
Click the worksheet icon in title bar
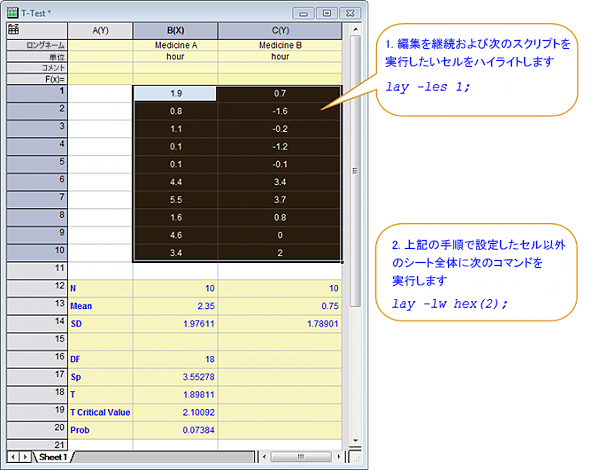click(12, 13)
